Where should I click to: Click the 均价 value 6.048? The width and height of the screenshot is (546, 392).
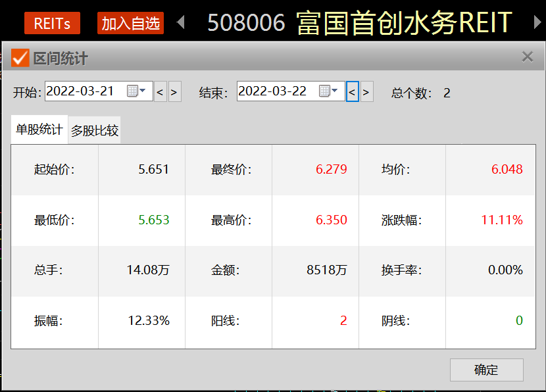[x=507, y=169]
